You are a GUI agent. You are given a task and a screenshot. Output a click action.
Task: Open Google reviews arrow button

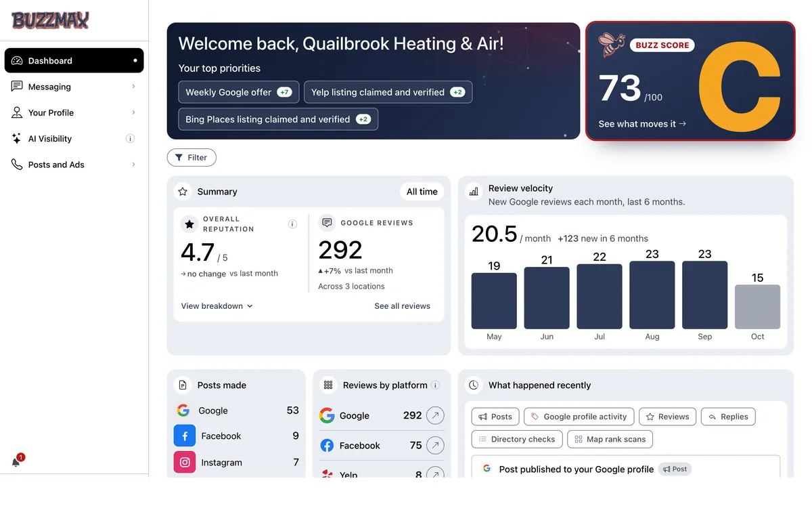pos(436,416)
